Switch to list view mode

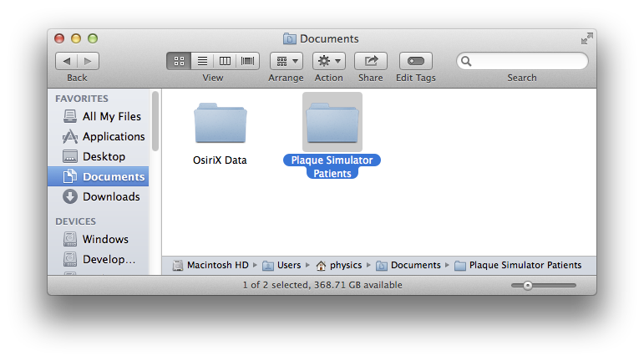click(x=201, y=61)
